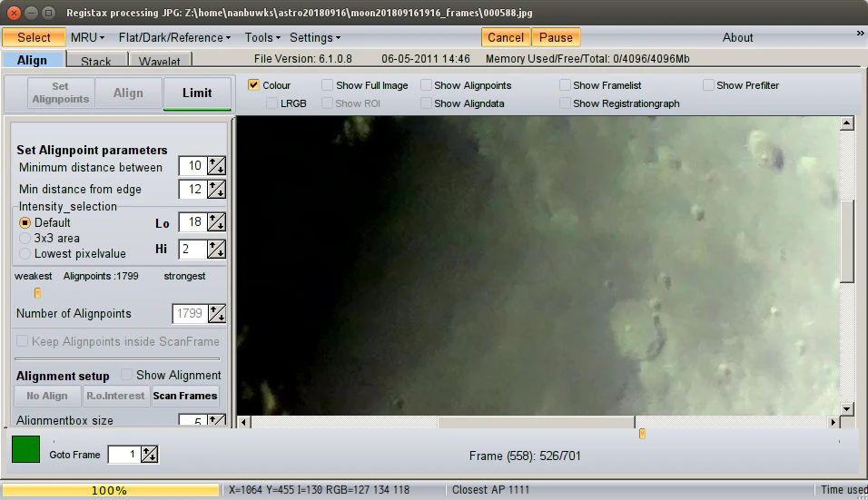Select 3x3 area radio option

(x=25, y=239)
